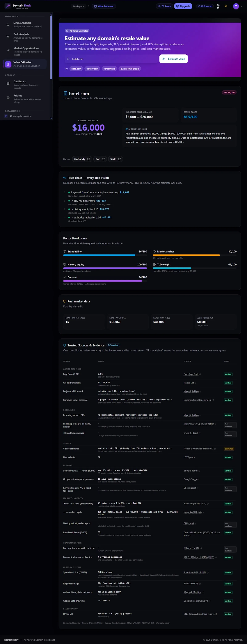Image resolution: width=247 pixels, height=644 pixels.
Task: Click the external-link icon beside GoDaddy
Action: [88, 159]
